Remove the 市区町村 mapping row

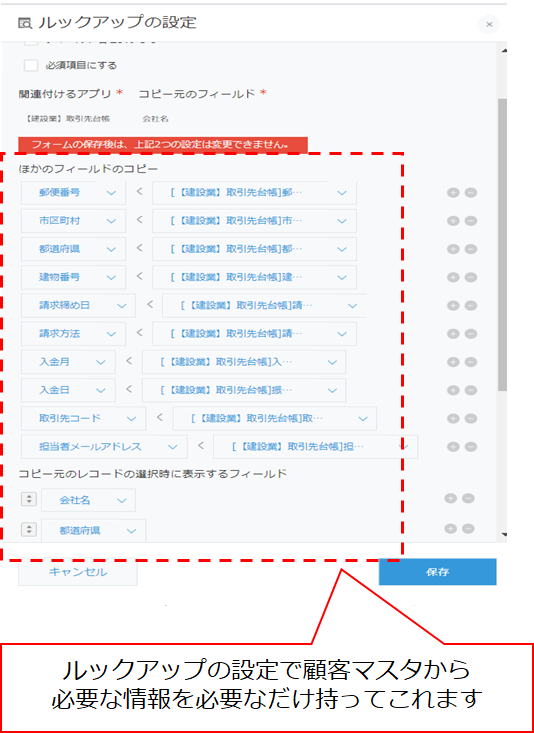click(x=470, y=221)
